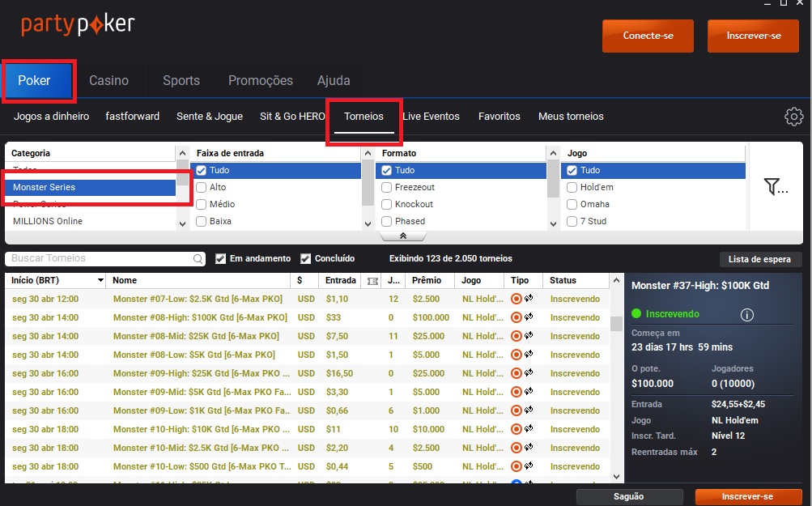Click the Formato list scrollbar thumb
The height and width of the screenshot is (506, 812).
tap(553, 179)
